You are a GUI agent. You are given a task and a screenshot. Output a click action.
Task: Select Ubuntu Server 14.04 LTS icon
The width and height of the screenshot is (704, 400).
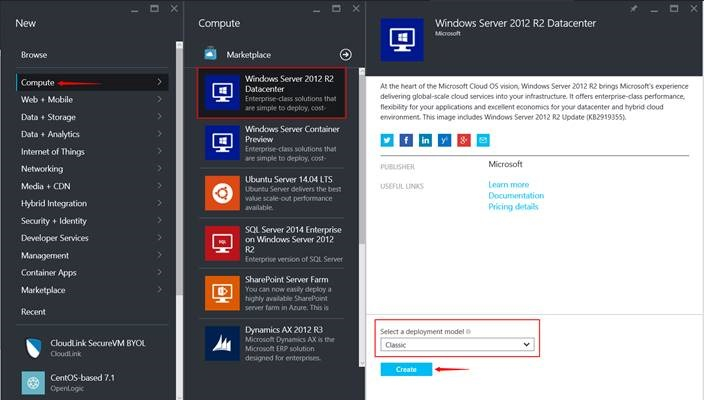tap(220, 193)
